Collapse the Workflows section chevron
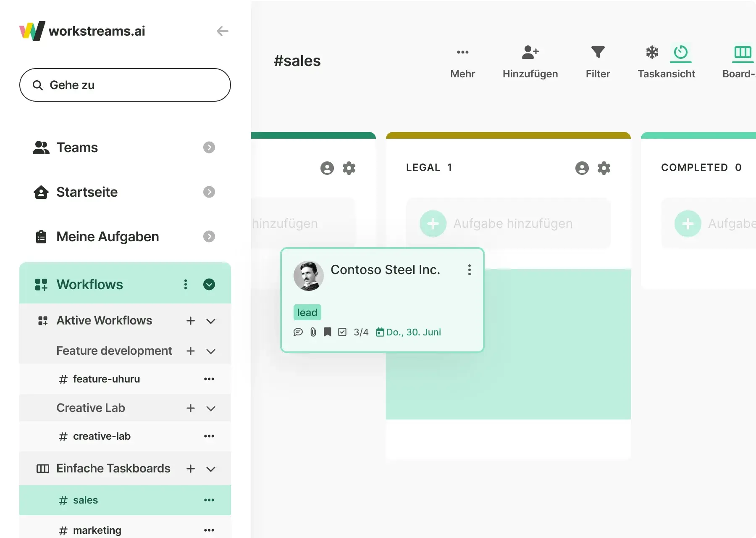 click(x=209, y=285)
